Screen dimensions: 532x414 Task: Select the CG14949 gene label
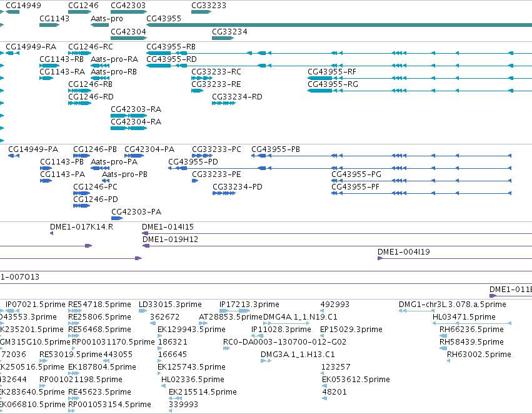click(x=23, y=6)
